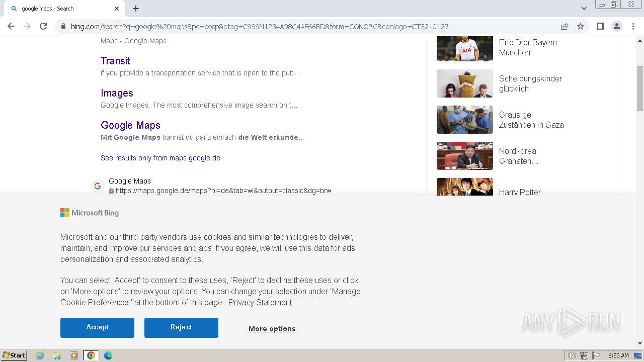Viewport: 644px width, 362px height.
Task: Click the Microsoft Bing logo
Action: pyautogui.click(x=90, y=213)
